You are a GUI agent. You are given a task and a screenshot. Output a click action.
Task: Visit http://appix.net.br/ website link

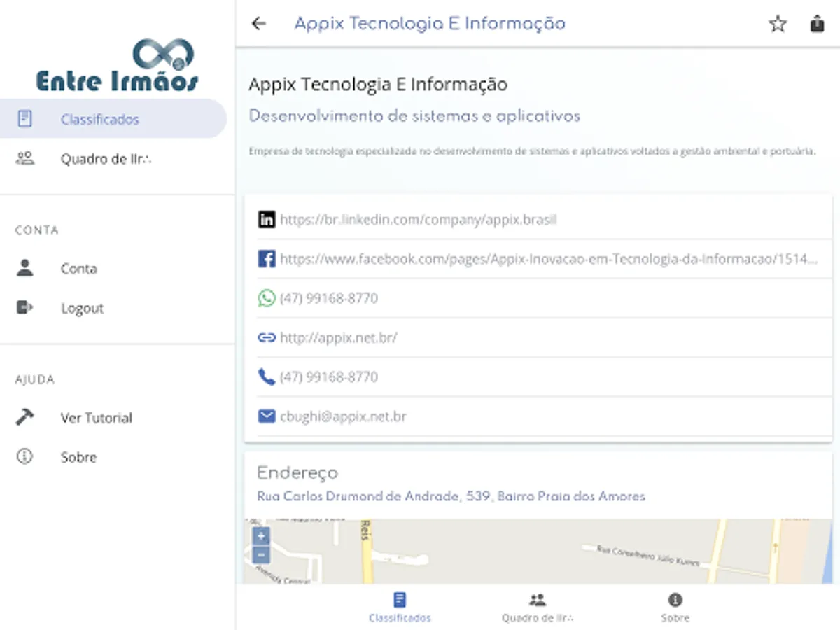click(339, 337)
